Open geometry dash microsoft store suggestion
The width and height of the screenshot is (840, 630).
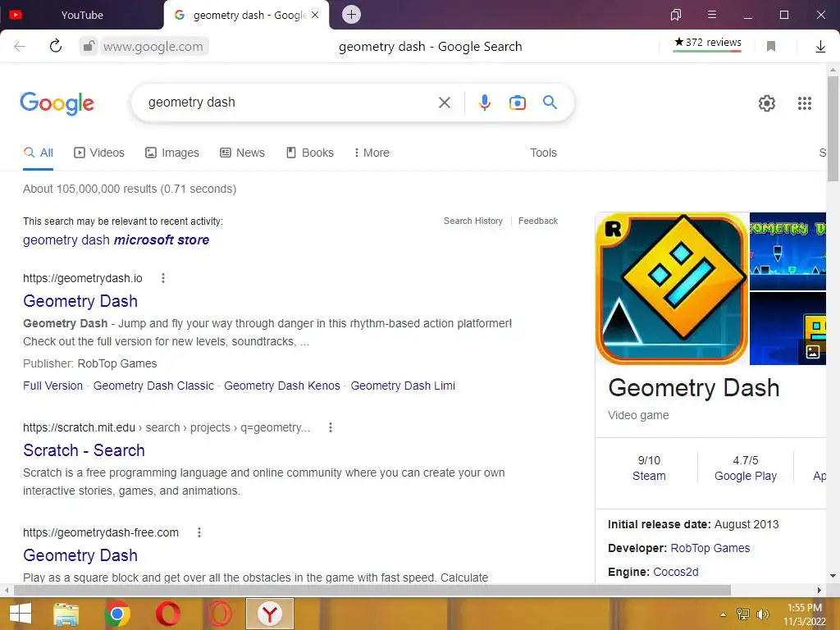coord(116,240)
